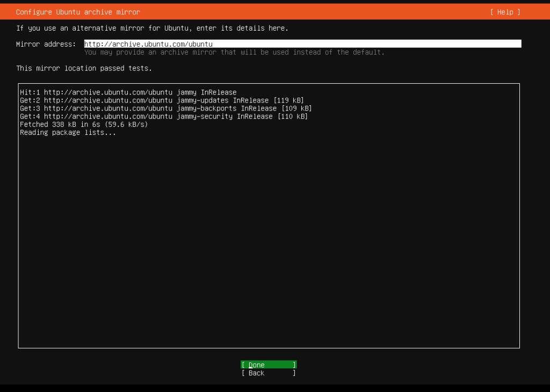Click the hint text below the address field
550x392 pixels.
(235, 52)
